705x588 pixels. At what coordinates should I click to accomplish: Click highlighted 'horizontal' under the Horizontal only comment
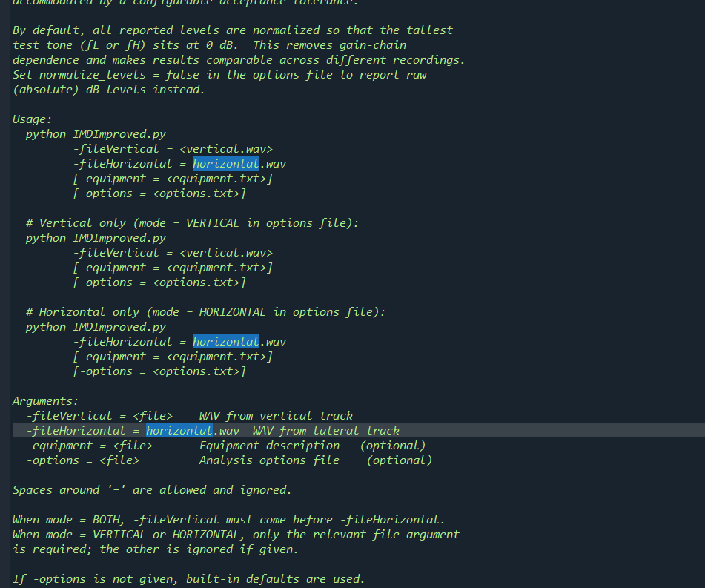[x=226, y=342]
